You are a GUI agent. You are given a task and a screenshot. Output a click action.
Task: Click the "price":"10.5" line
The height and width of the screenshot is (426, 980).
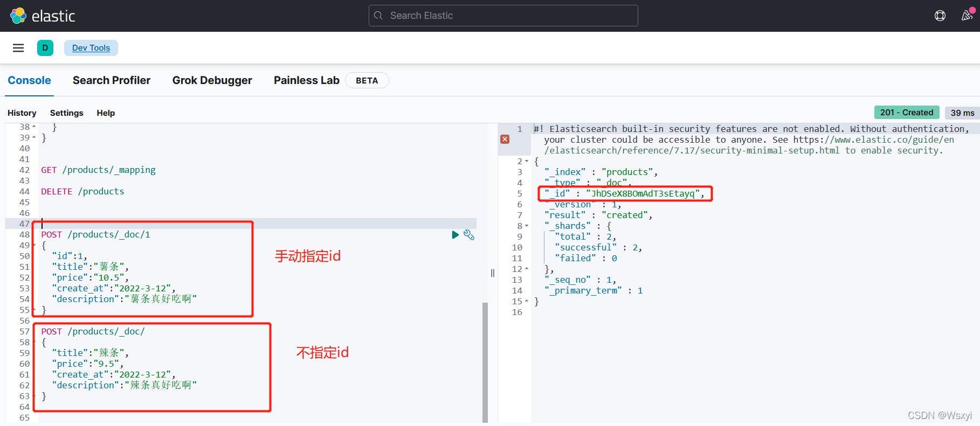point(90,278)
